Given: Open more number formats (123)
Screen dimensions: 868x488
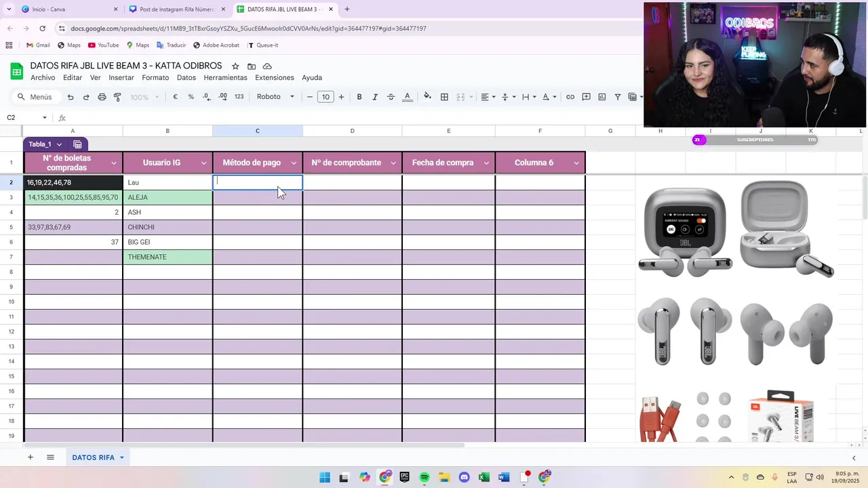Looking at the screenshot, I should point(239,97).
